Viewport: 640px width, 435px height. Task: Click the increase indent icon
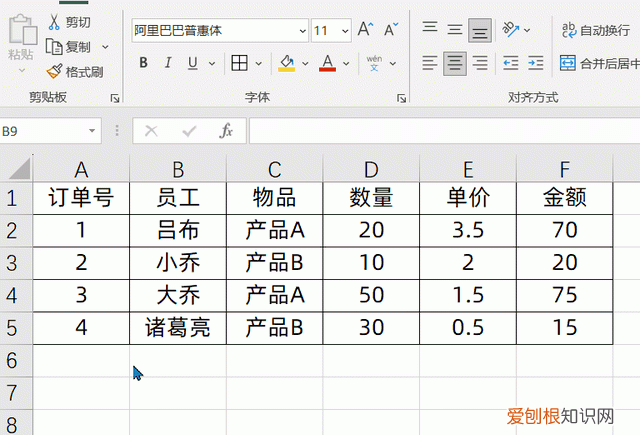click(536, 63)
